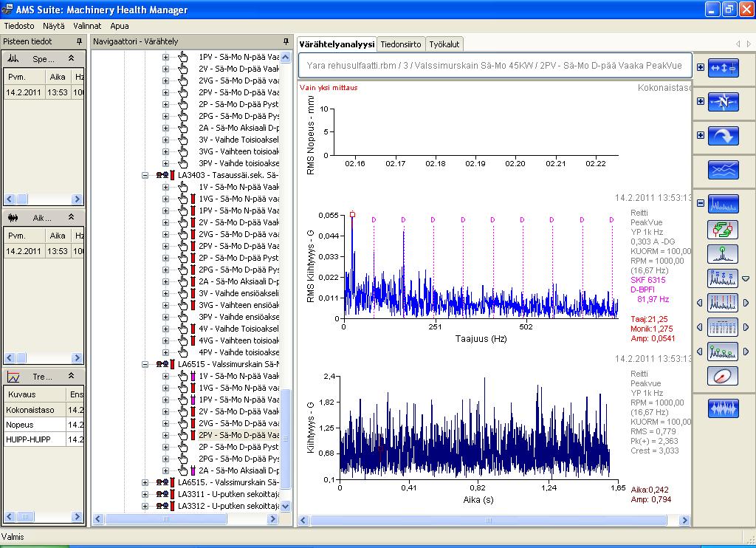Select the single peak marker tool
The width and height of the screenshot is (756, 548).
point(722,254)
